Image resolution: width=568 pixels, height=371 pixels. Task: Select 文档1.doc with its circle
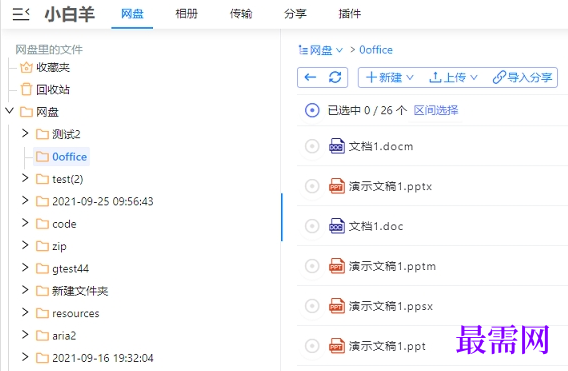[312, 226]
